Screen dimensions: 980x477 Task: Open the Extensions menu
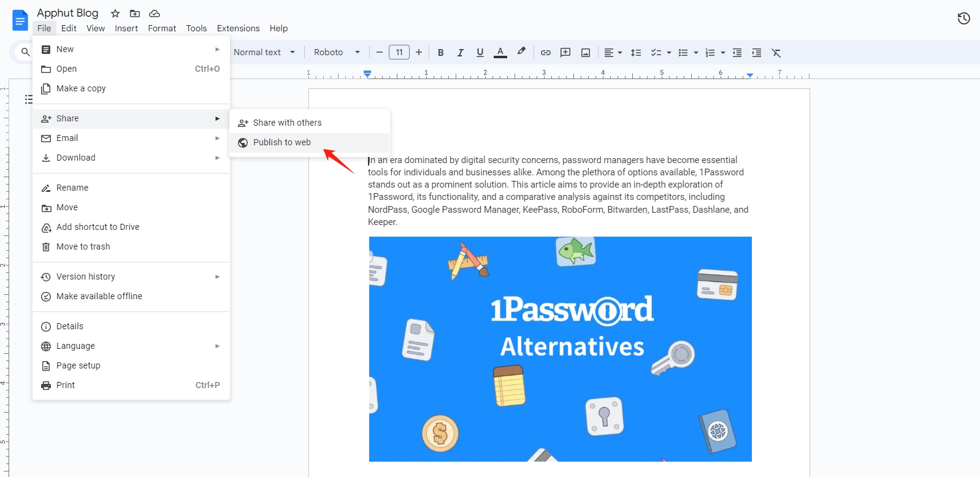pos(238,28)
